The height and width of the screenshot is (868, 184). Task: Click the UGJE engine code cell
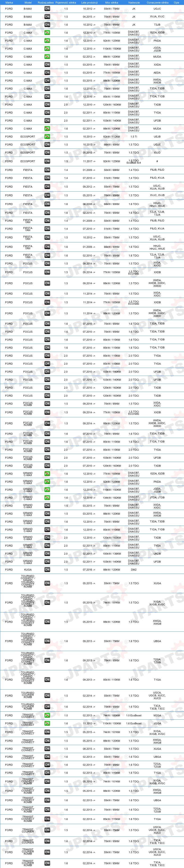(157, 145)
